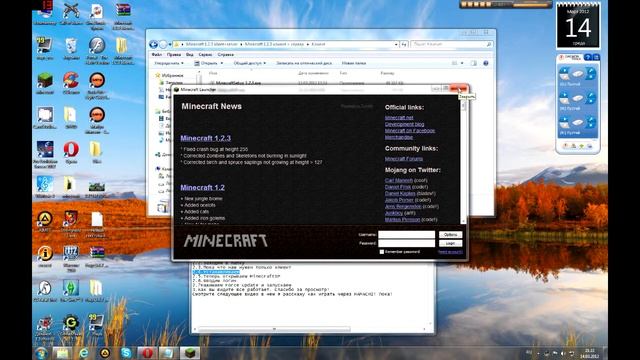Open the Minecraft 1.2 news link
640x360 pixels.
click(202, 188)
